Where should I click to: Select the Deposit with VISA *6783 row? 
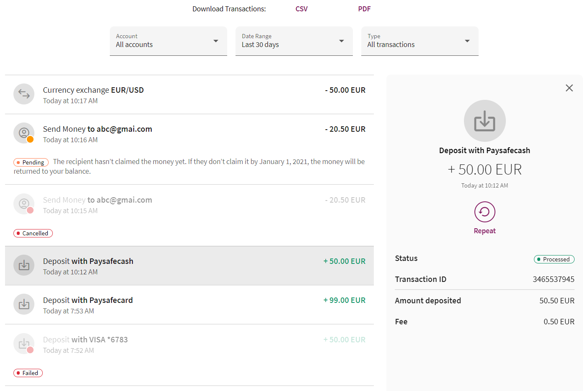click(x=189, y=355)
